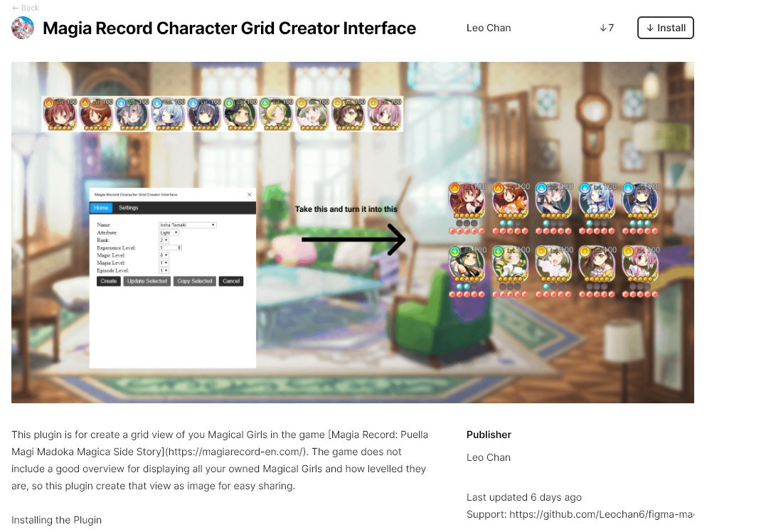Open the Rank dropdown

tap(164, 240)
